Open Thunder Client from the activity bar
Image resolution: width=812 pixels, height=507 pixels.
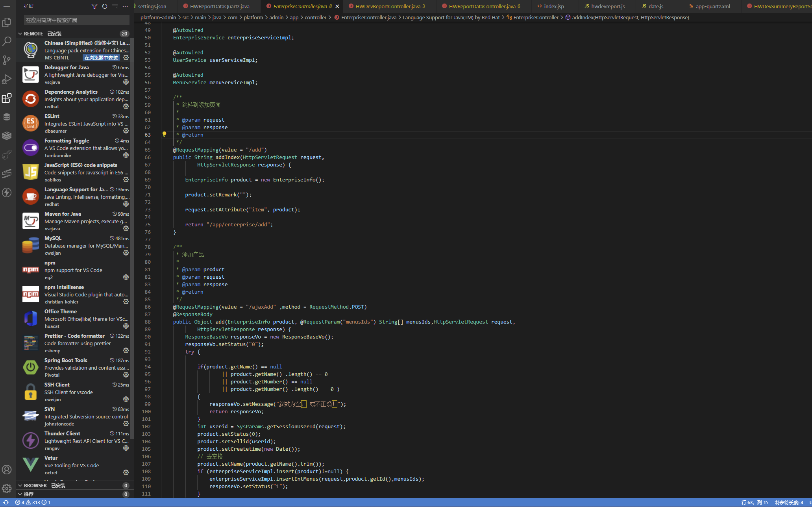(7, 192)
